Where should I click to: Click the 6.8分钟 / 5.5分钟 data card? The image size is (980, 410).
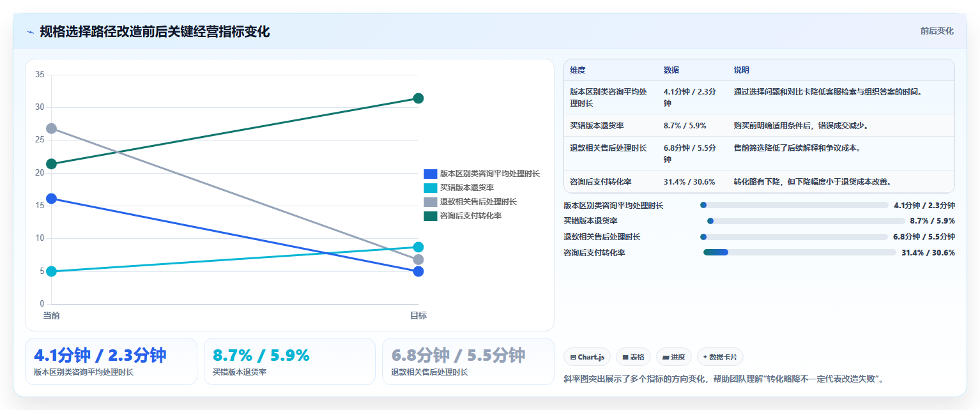tap(468, 361)
